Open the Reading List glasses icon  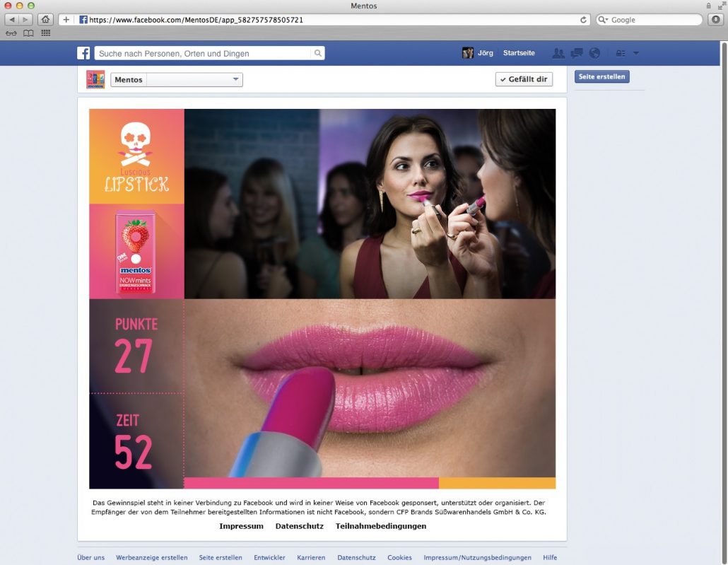click(x=11, y=33)
